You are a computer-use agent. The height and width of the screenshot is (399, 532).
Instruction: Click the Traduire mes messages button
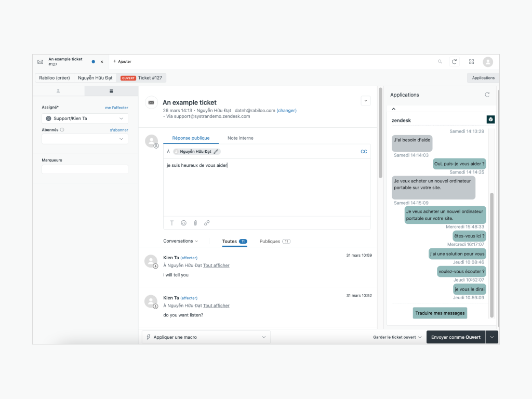pyautogui.click(x=440, y=313)
